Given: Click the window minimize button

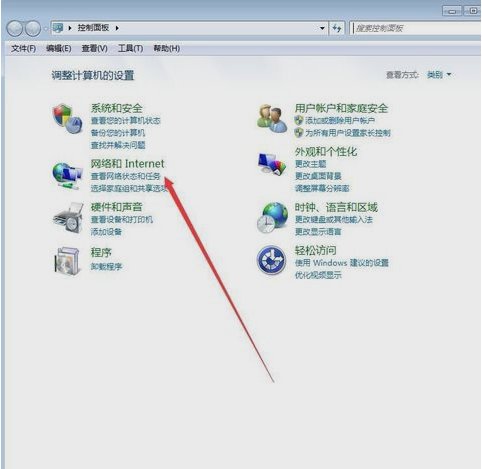Looking at the screenshot, I should point(453,11).
